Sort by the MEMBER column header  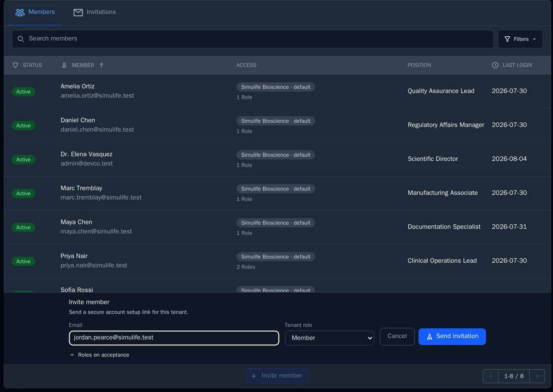[83, 65]
